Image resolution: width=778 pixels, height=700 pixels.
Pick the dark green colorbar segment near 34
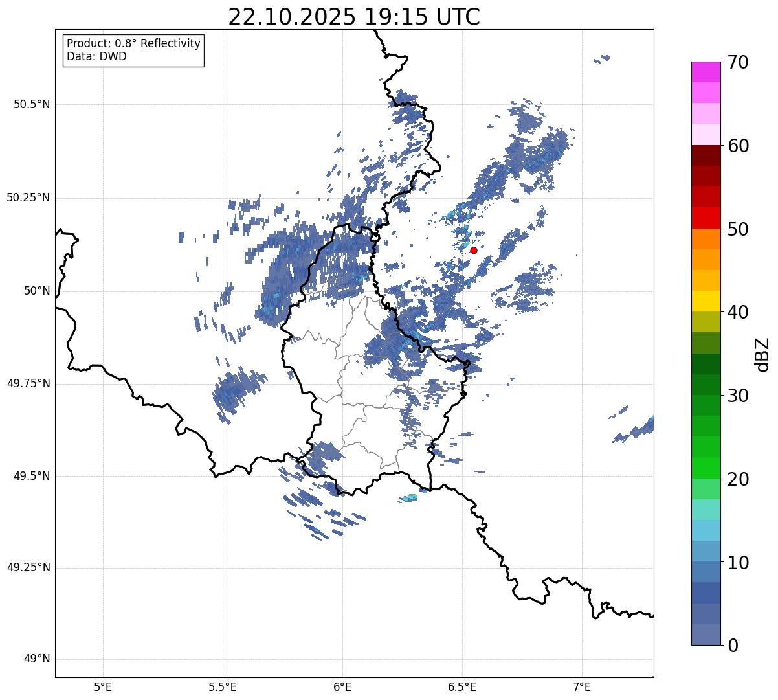point(706,363)
